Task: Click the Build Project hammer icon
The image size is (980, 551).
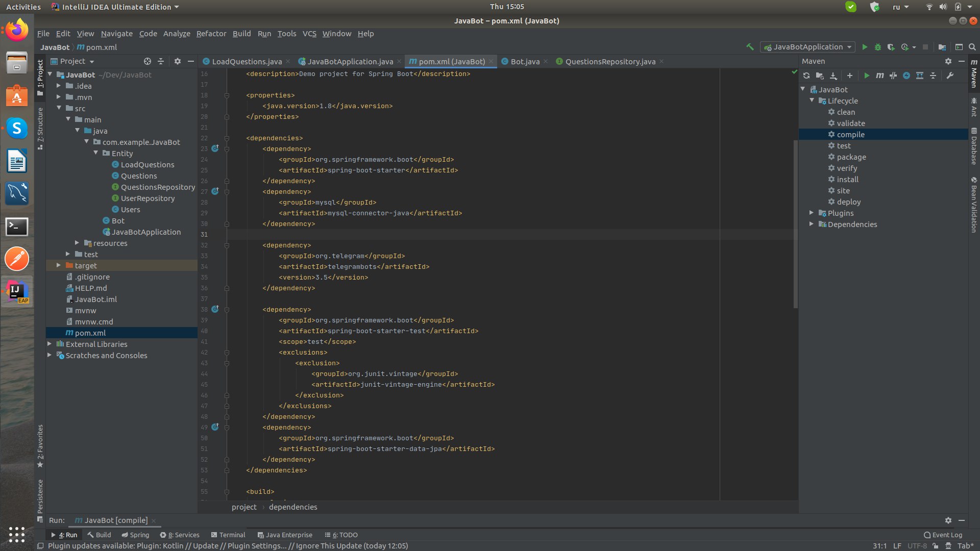Action: (750, 47)
